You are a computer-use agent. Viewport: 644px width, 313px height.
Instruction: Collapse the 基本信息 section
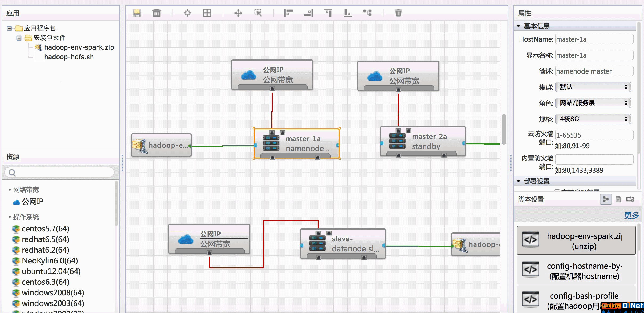[519, 26]
